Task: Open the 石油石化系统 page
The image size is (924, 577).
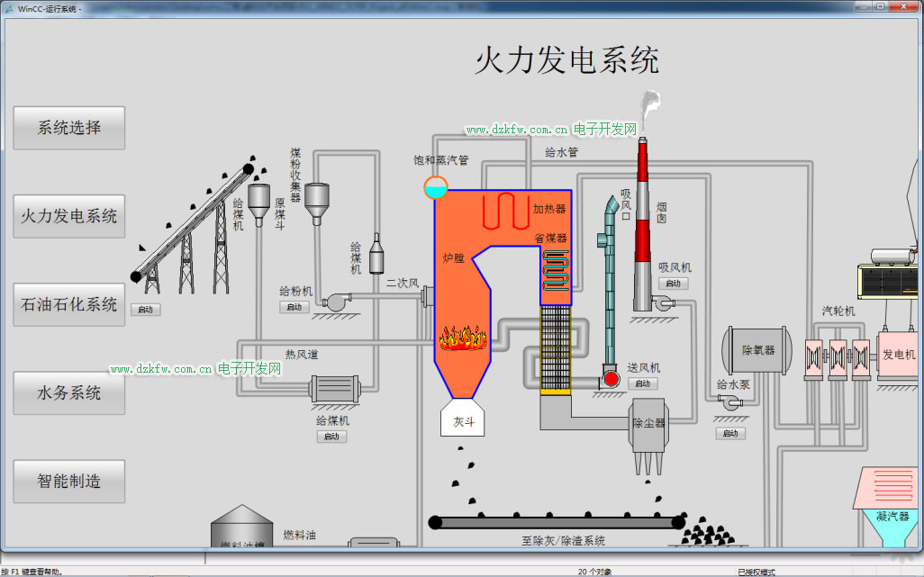Action: 69,304
